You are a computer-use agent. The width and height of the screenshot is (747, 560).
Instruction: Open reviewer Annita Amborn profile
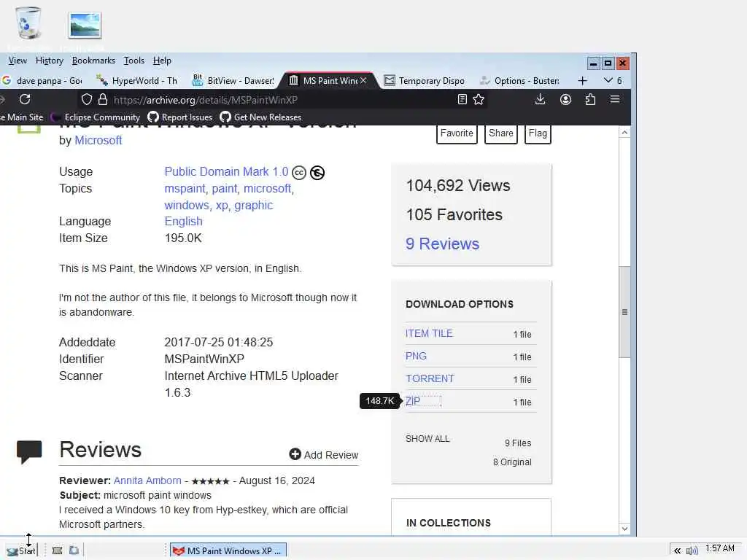pyautogui.click(x=147, y=481)
